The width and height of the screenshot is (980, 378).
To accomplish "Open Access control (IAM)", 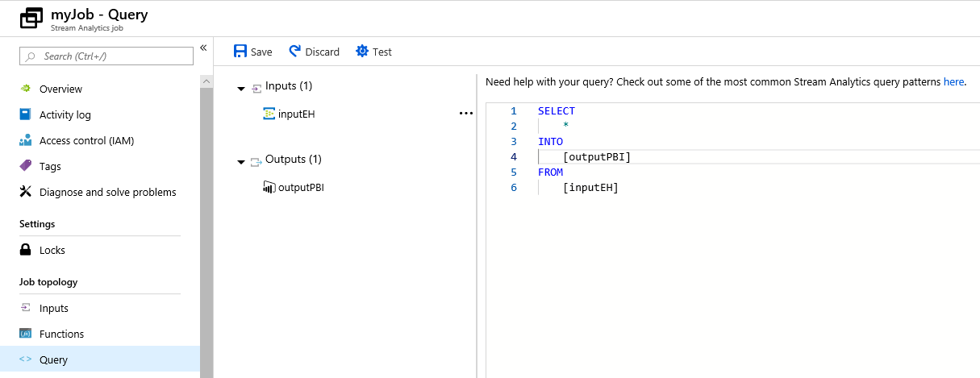I will tap(86, 140).
